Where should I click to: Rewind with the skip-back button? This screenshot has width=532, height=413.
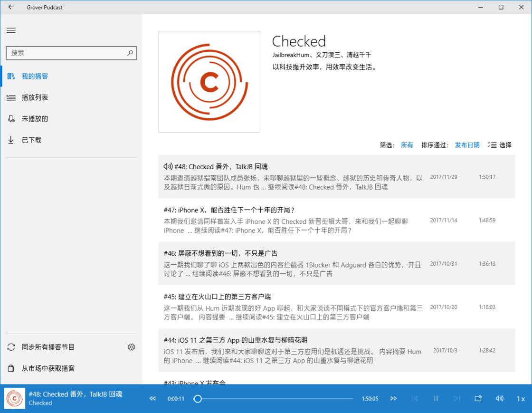click(x=152, y=398)
